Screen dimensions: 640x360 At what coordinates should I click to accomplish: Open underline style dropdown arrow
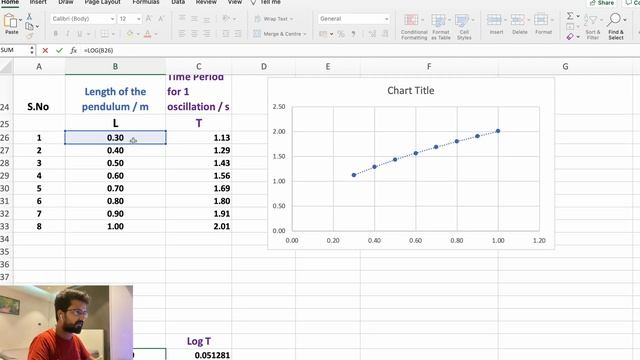88,34
